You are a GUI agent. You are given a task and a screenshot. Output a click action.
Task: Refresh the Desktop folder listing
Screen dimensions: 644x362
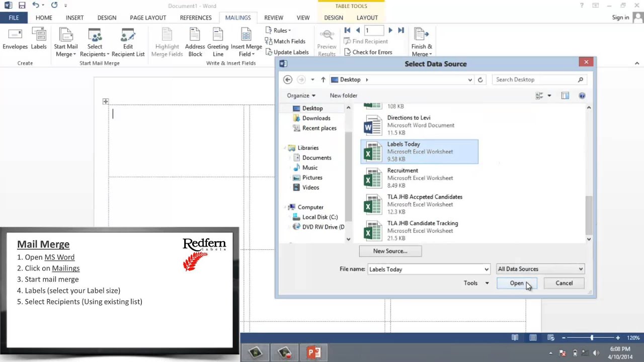click(x=480, y=79)
